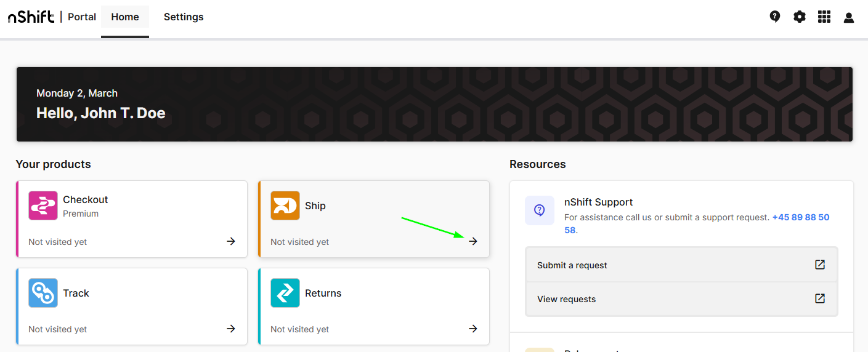
Task: Click 'Not visited yet' on Track card
Action: (x=58, y=329)
